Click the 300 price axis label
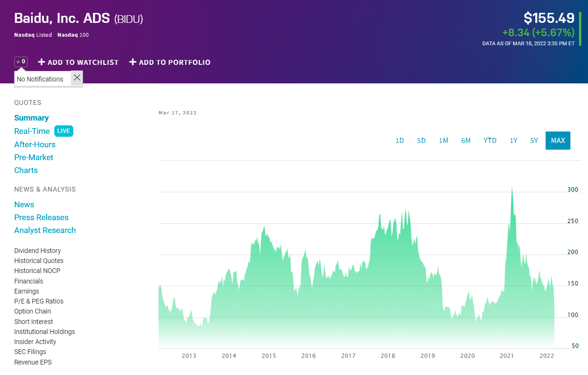The height and width of the screenshot is (375, 588). click(573, 190)
